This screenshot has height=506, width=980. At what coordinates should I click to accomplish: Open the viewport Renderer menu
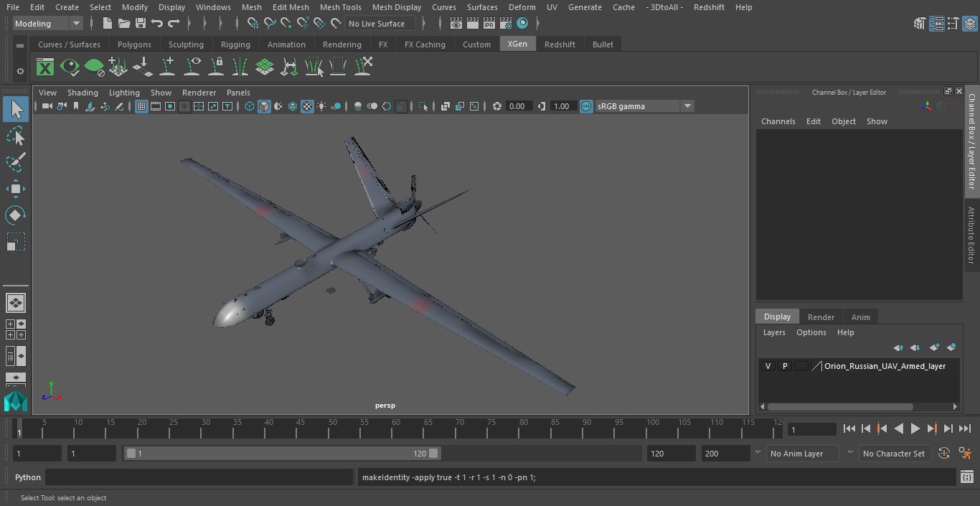[x=199, y=93]
